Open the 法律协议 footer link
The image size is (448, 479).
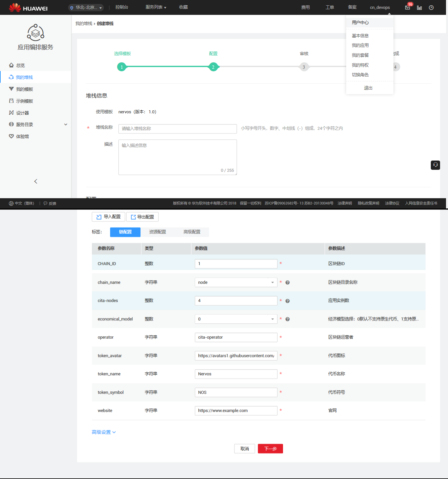point(392,203)
